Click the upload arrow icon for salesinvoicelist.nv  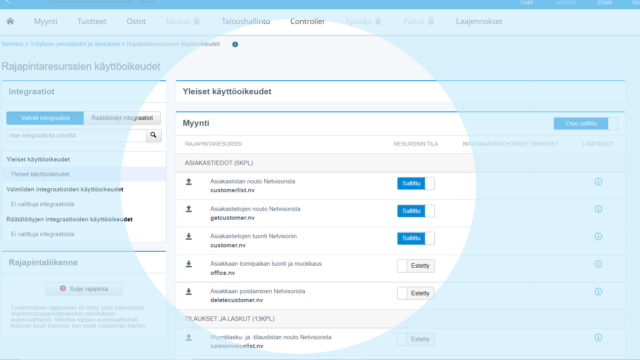189,338
